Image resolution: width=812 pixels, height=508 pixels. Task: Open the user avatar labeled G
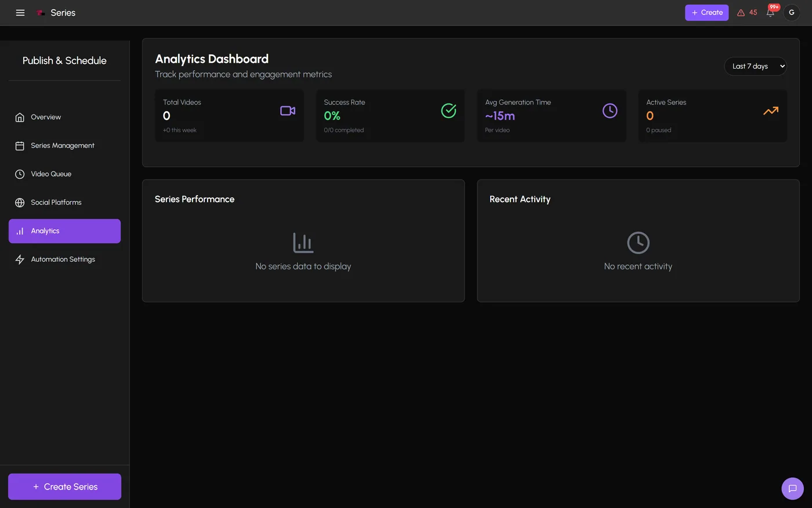792,13
